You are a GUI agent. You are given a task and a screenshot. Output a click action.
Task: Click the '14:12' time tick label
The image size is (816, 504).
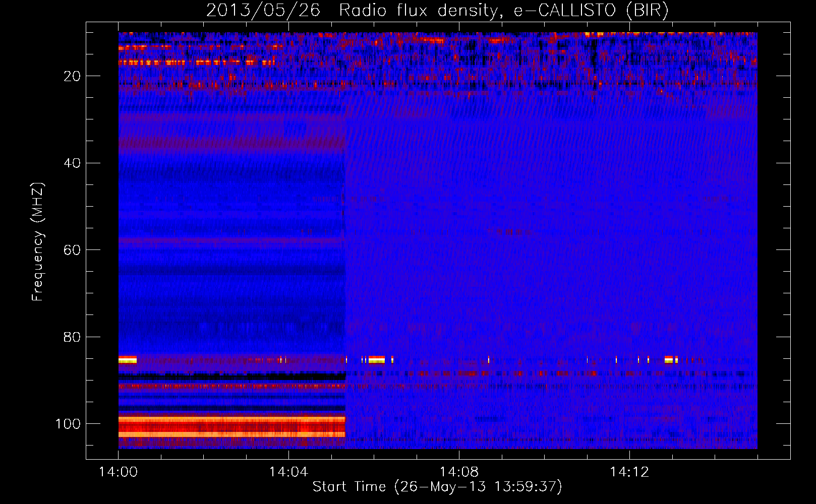click(629, 472)
